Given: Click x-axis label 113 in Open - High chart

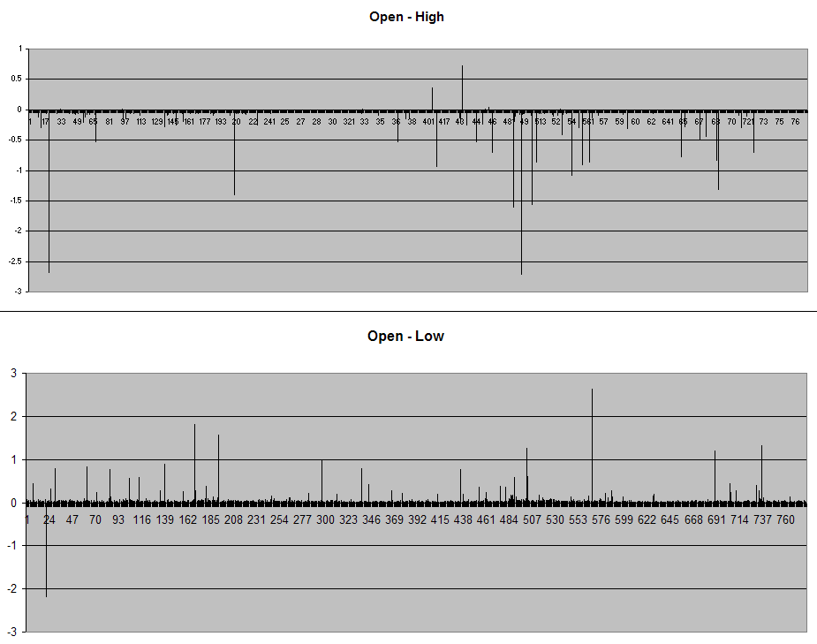Looking at the screenshot, I should tap(140, 121).
